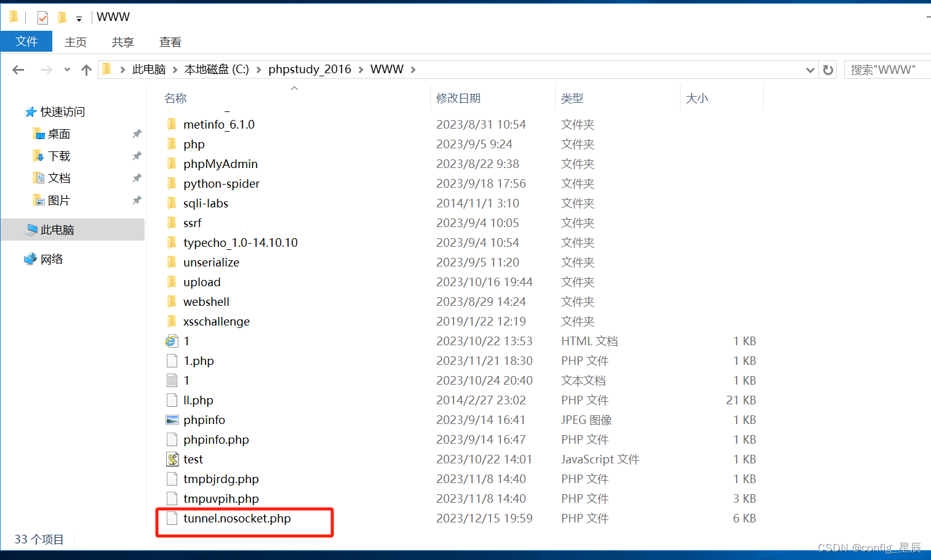Sort by 修改日期 column header
Image resolution: width=931 pixels, height=560 pixels.
pyautogui.click(x=458, y=98)
